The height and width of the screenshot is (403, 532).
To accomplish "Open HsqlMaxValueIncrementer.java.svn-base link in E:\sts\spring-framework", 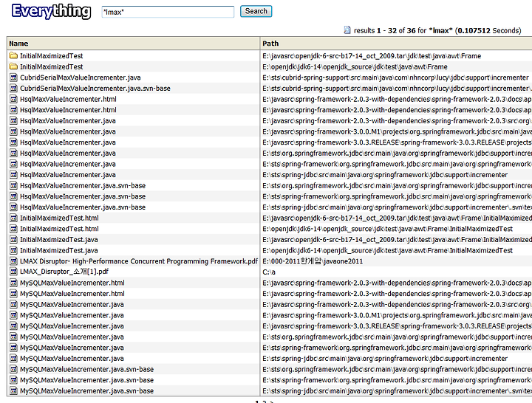I will [83, 196].
